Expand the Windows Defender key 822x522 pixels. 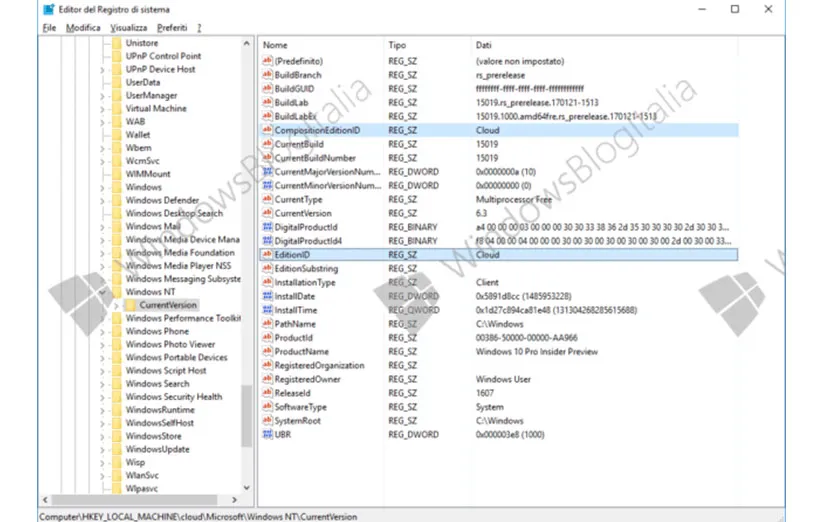coord(102,201)
